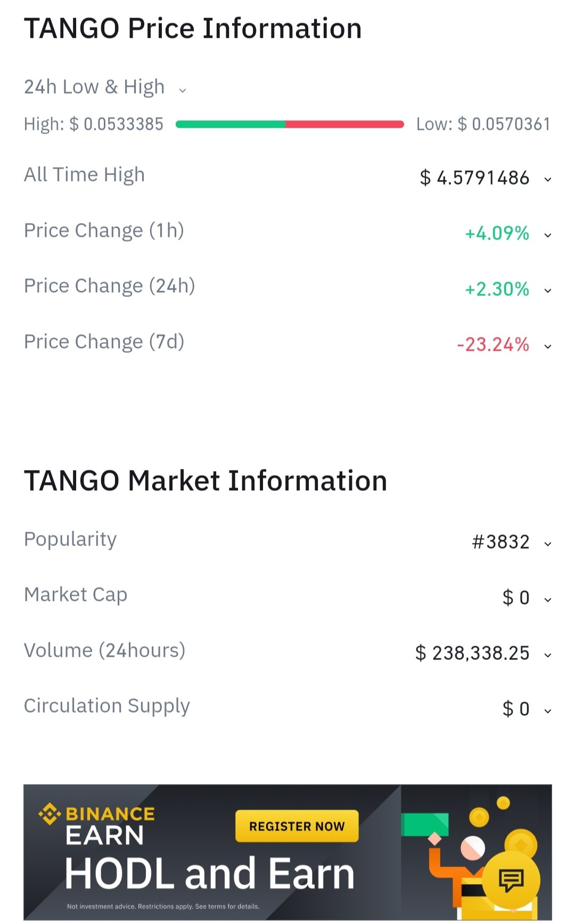Image resolution: width=575 pixels, height=924 pixels.
Task: Click the +4.09% price change value
Action: 497,234
